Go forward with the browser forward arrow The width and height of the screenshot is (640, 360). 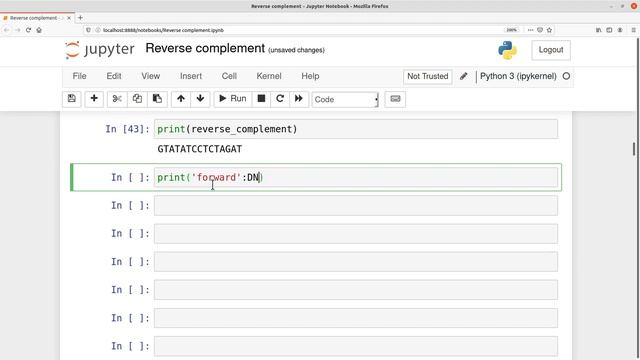coord(17,30)
